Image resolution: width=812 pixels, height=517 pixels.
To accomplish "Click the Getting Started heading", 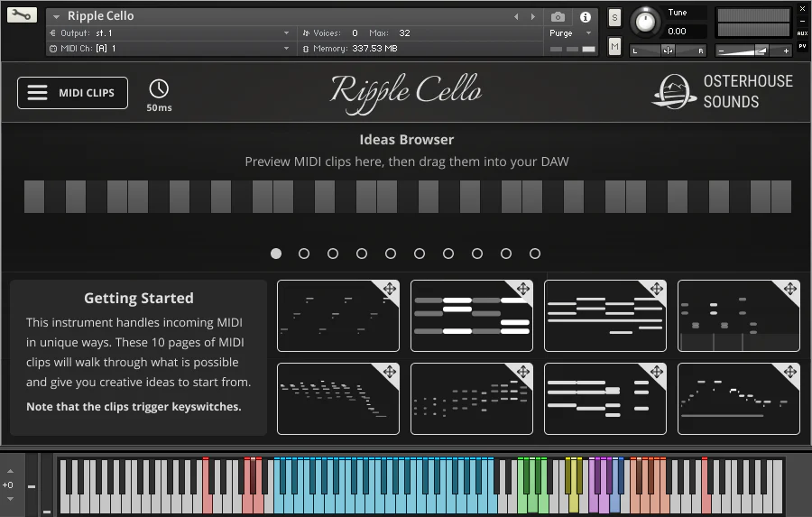I will [x=139, y=298].
